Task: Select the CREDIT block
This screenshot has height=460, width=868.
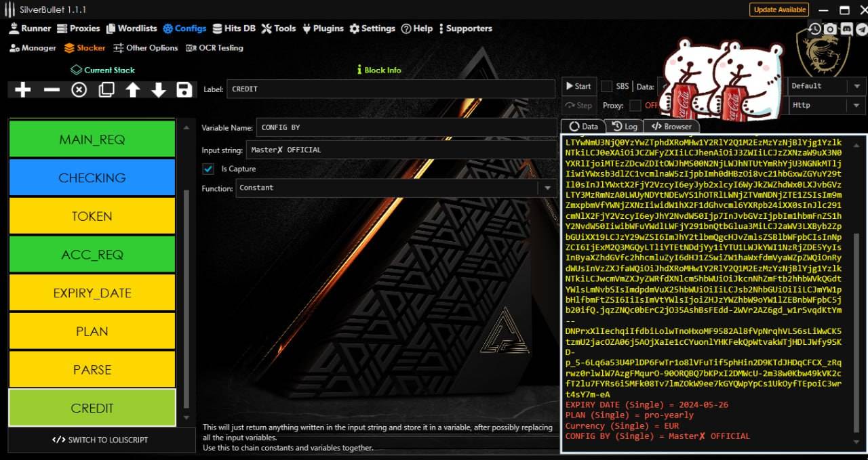Action: pos(92,408)
